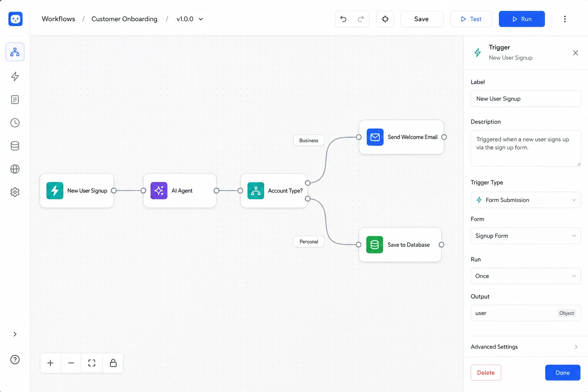Fit the workflow to screen
Screen dimensions: 588x392
pos(92,363)
